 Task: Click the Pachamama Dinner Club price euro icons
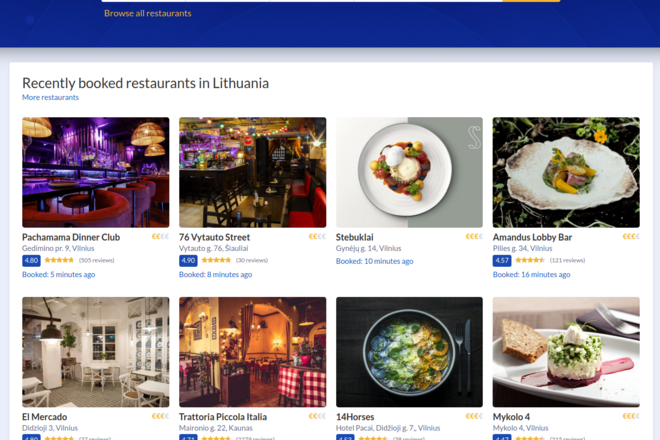160,237
